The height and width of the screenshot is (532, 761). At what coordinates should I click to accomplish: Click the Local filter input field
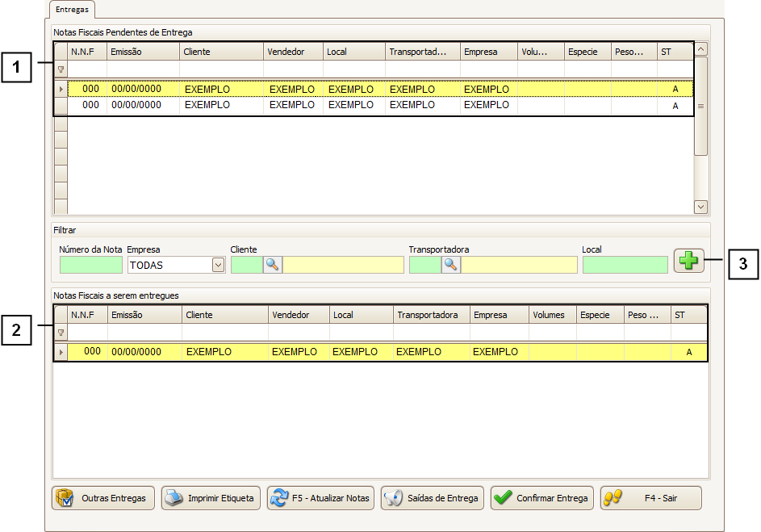point(625,265)
